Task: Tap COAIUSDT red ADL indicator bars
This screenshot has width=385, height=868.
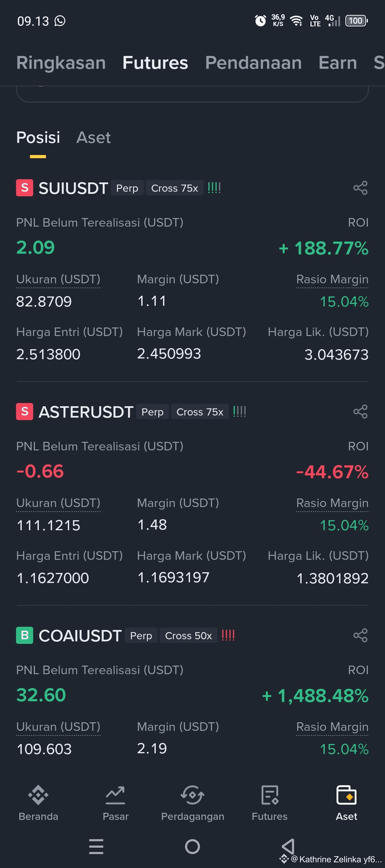Action: [x=228, y=635]
